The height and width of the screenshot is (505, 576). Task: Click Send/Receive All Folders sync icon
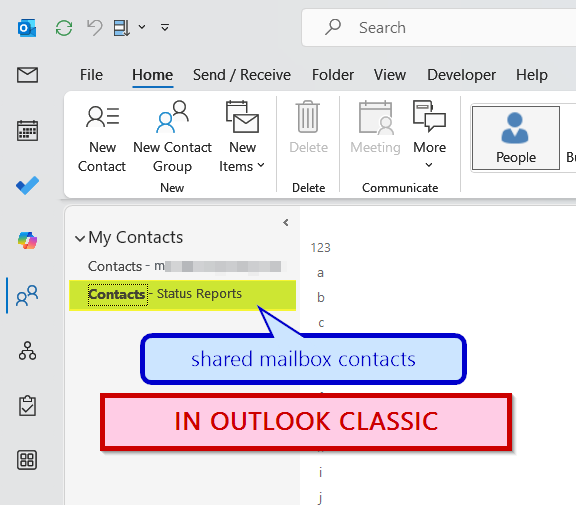[64, 28]
